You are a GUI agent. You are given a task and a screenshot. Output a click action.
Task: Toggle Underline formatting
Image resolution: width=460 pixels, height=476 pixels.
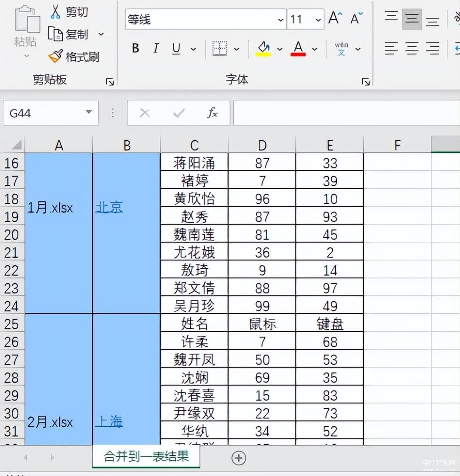(x=176, y=48)
